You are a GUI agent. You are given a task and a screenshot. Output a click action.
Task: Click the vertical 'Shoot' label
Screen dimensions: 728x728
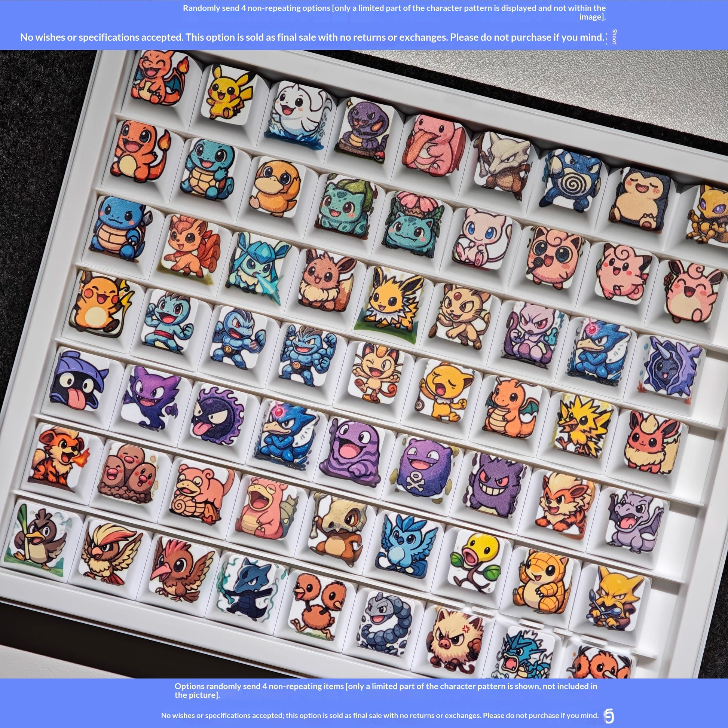(x=614, y=37)
